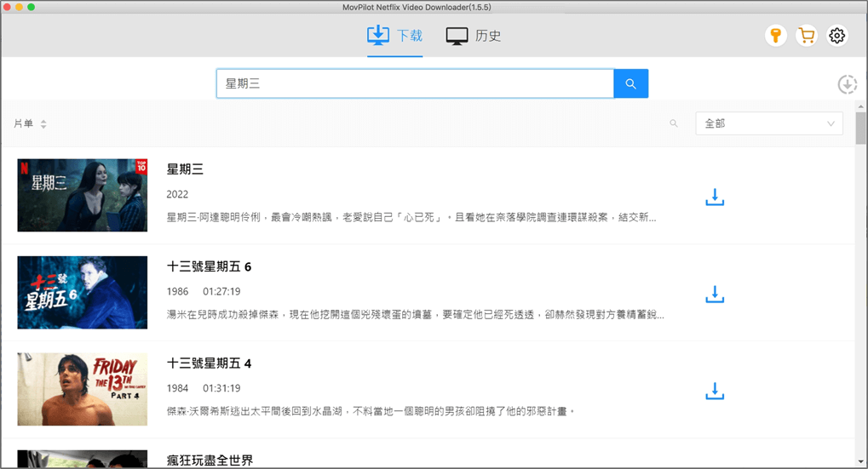Focus the search field containing 星期三
This screenshot has height=469, width=868.
coord(415,83)
